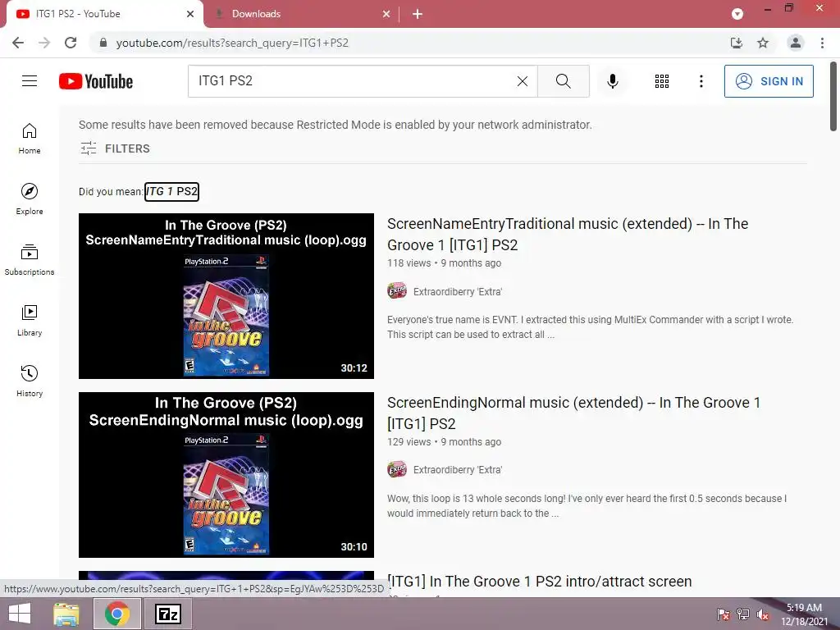Click Extraordiberry 'Extra' channel name on first result
The image size is (840, 630).
458,292
